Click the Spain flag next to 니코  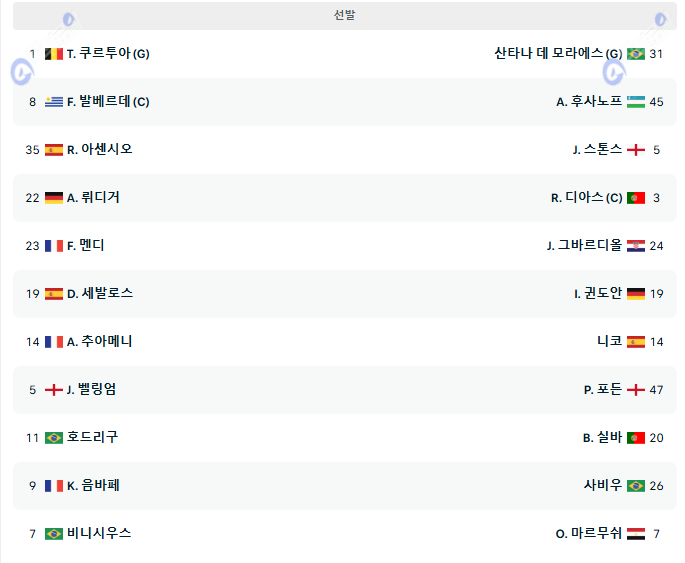coord(636,342)
